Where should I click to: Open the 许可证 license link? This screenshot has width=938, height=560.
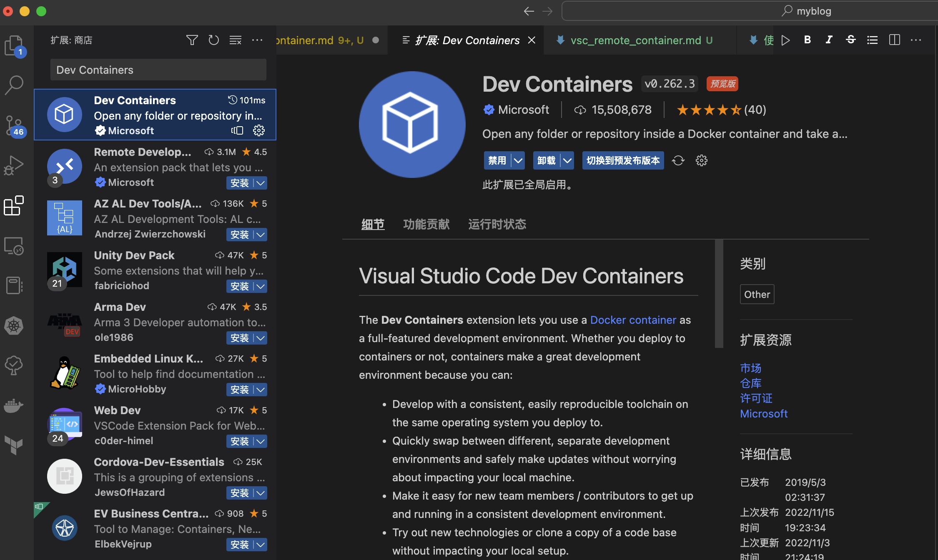click(x=756, y=398)
